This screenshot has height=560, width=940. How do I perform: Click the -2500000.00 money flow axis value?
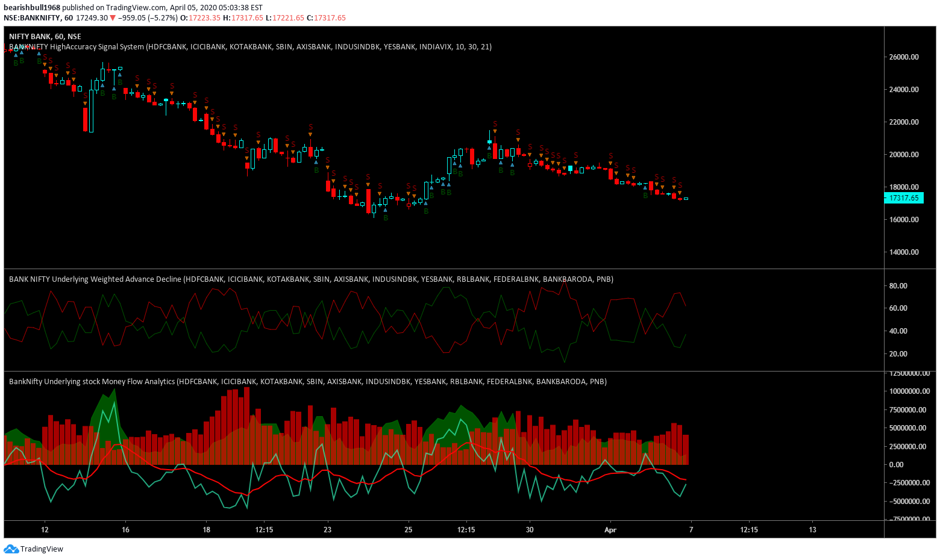pos(910,483)
